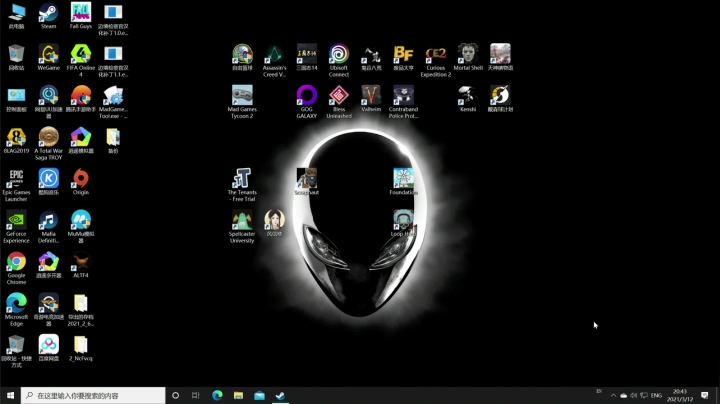Launch Spellcaster University shortcut
Viewport: 720px width, 404px height.
242,227
